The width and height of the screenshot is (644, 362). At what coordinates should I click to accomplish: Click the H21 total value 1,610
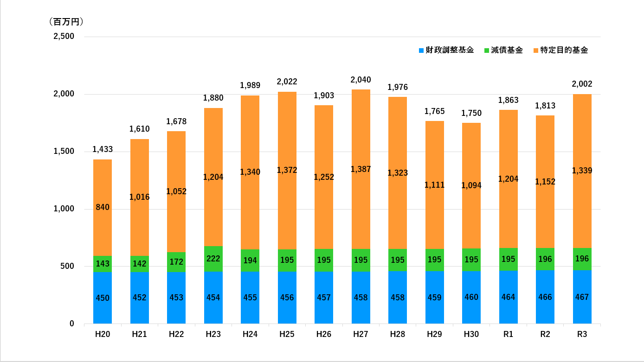pyautogui.click(x=140, y=129)
